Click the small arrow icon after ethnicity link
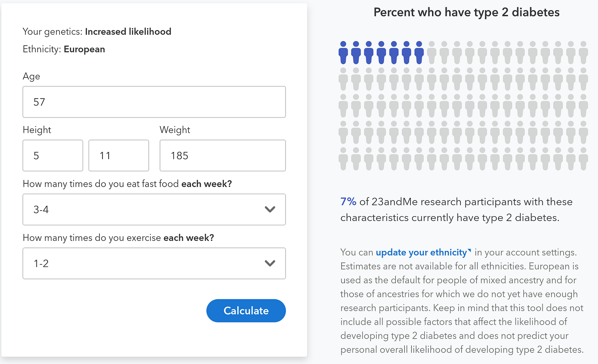 [x=469, y=251]
